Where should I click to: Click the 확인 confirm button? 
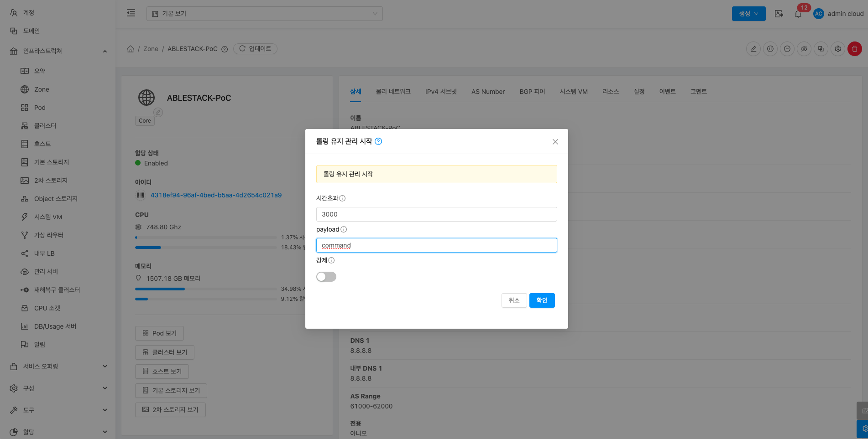[x=542, y=300]
